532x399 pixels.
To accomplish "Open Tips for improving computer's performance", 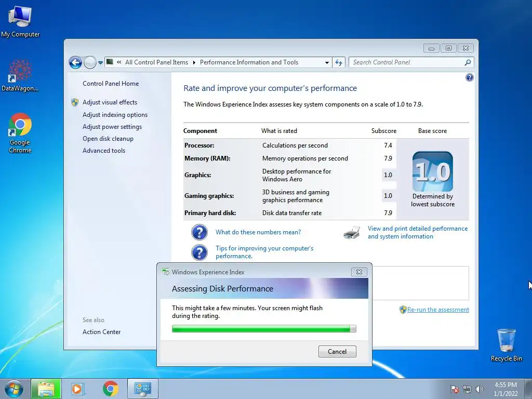I will [x=264, y=252].
